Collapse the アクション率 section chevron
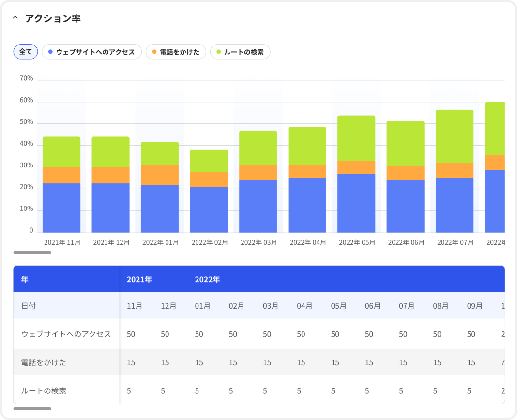Screen dimensions: 517x420 pos(15,18)
